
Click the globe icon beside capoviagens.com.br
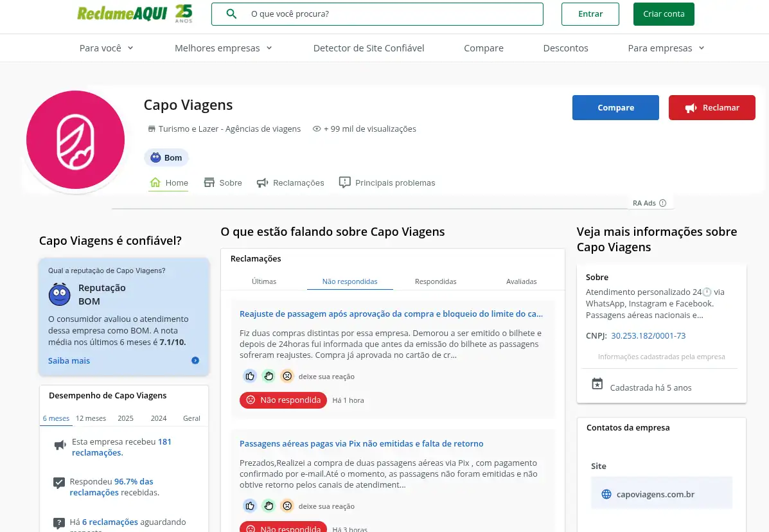coord(606,494)
